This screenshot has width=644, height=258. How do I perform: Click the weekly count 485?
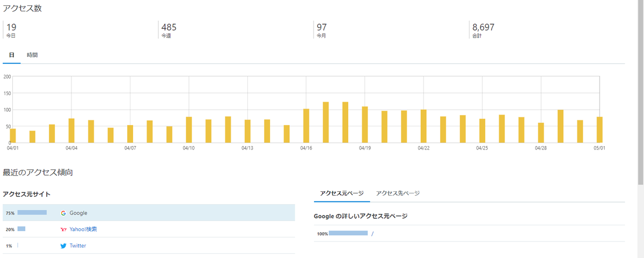(x=169, y=27)
